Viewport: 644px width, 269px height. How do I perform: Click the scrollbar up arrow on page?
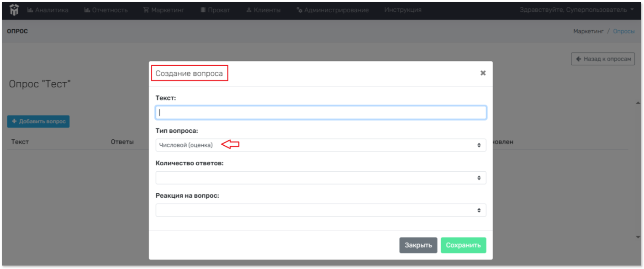point(638,103)
